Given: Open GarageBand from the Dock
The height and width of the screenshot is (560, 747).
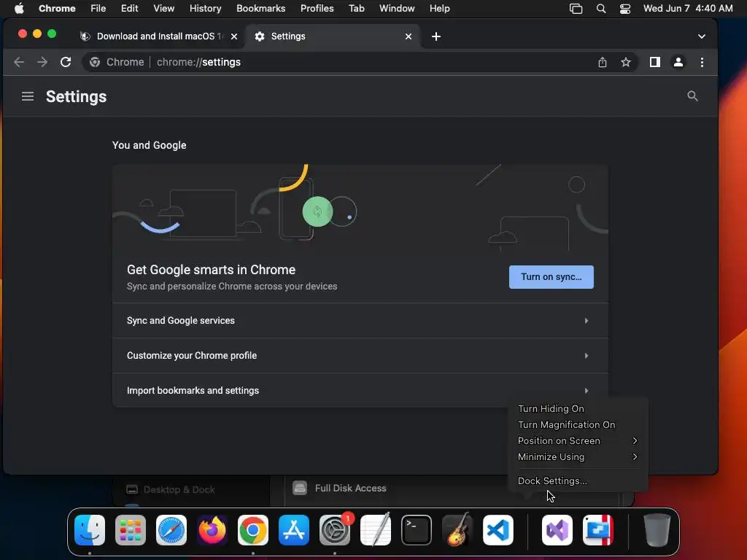Looking at the screenshot, I should point(457,530).
